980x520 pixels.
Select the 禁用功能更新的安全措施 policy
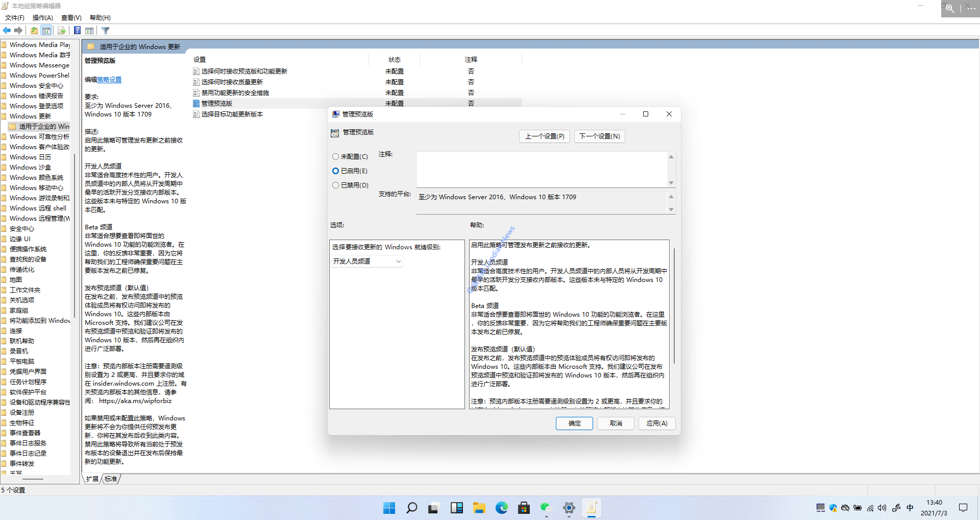coord(235,93)
